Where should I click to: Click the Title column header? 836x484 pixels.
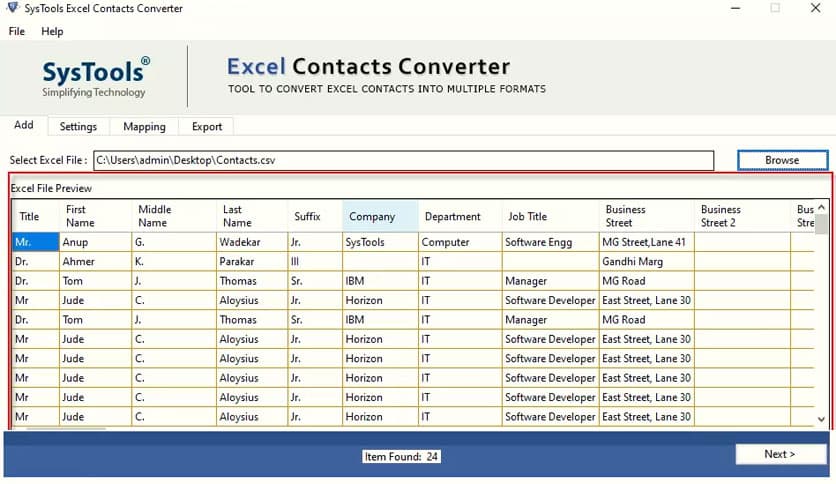[x=36, y=216]
